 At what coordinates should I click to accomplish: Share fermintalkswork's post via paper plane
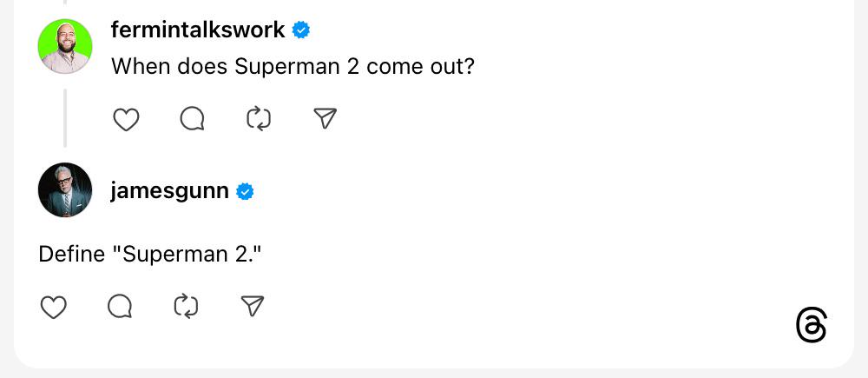pos(325,118)
